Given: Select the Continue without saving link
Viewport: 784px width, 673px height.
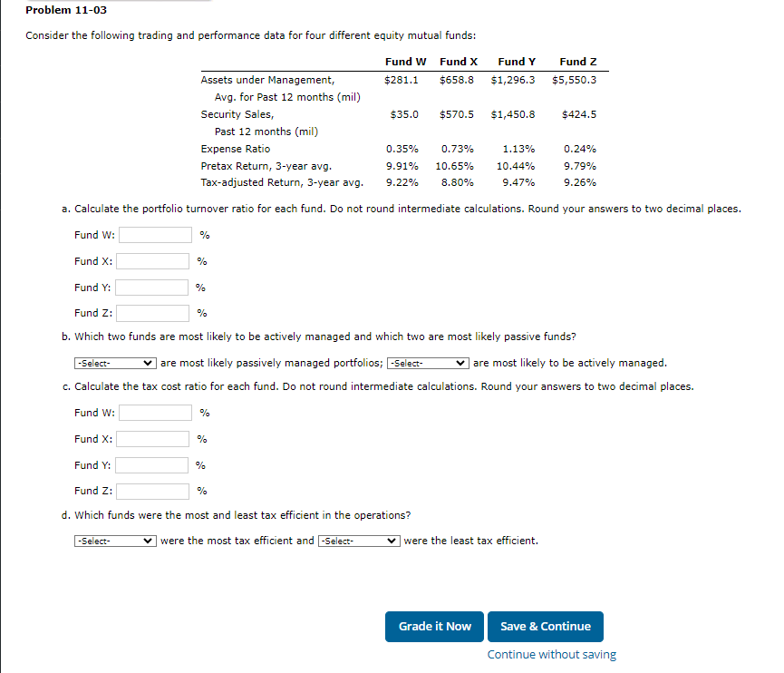Looking at the screenshot, I should point(550,654).
